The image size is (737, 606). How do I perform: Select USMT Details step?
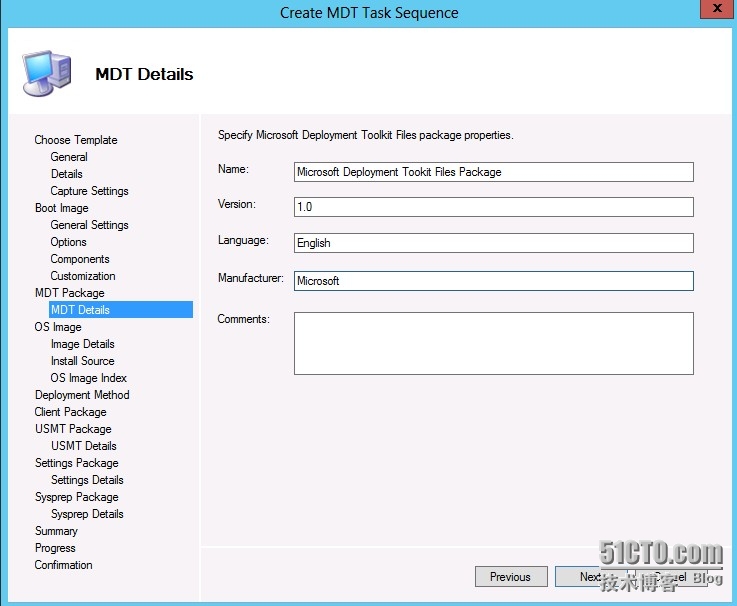[84, 446]
